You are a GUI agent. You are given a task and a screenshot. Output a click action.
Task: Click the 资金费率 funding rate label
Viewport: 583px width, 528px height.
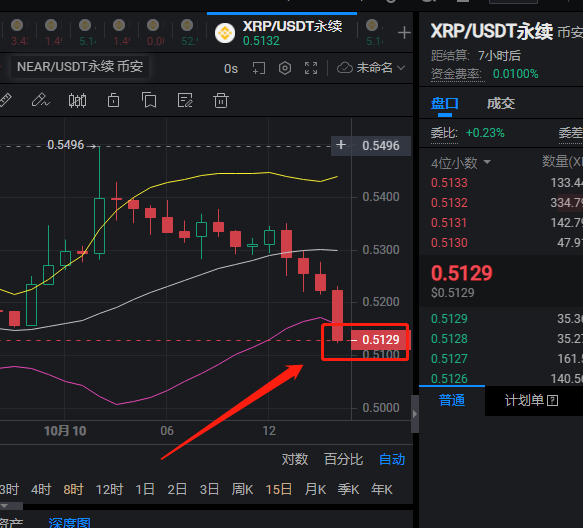[x=457, y=74]
